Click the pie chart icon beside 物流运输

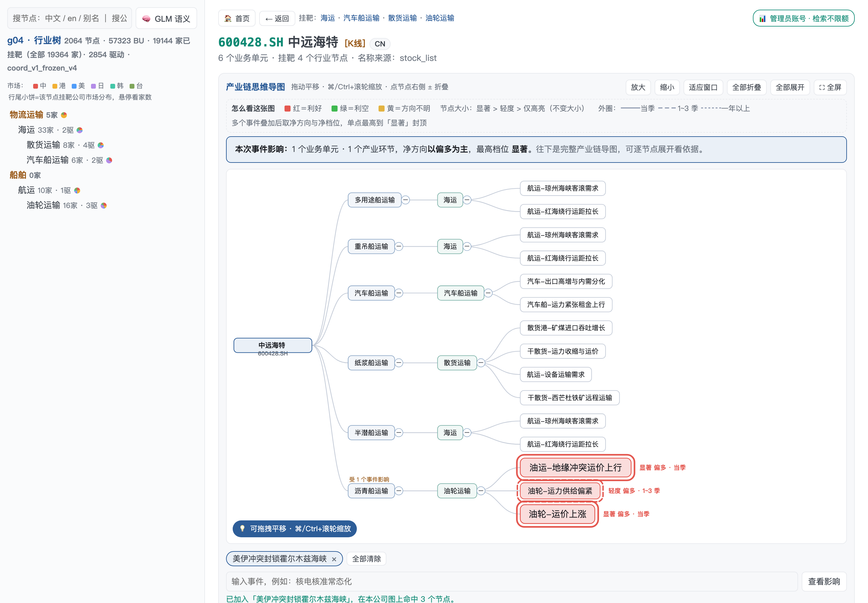(64, 115)
